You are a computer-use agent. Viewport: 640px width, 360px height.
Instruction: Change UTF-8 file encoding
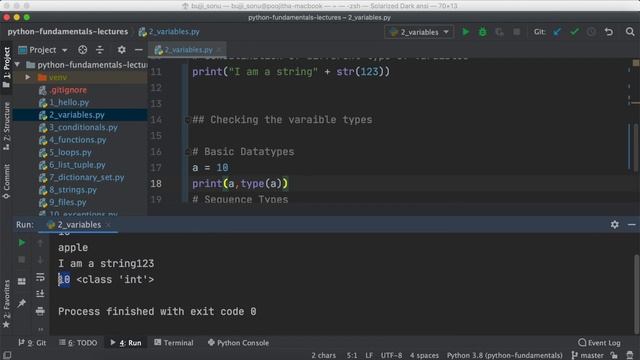coord(391,355)
